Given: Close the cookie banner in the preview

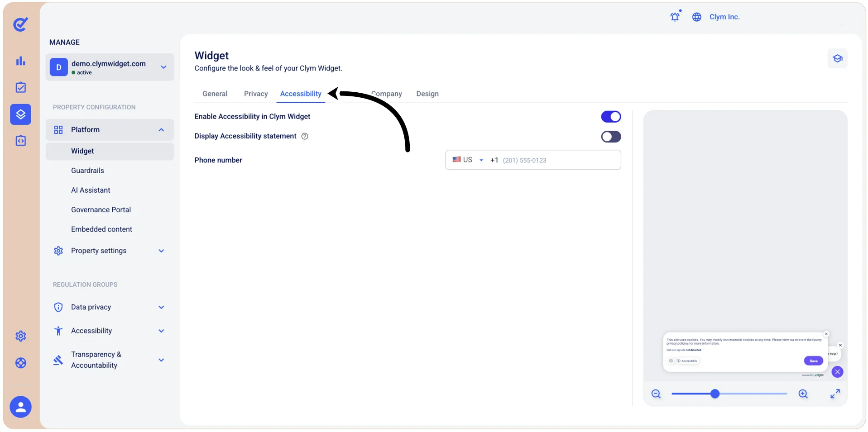Looking at the screenshot, I should pos(826,334).
